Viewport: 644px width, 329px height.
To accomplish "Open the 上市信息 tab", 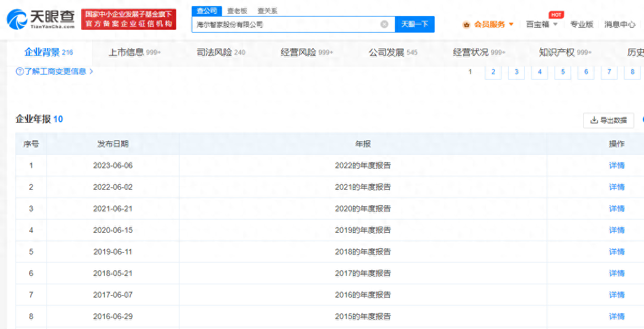I will pyautogui.click(x=135, y=52).
